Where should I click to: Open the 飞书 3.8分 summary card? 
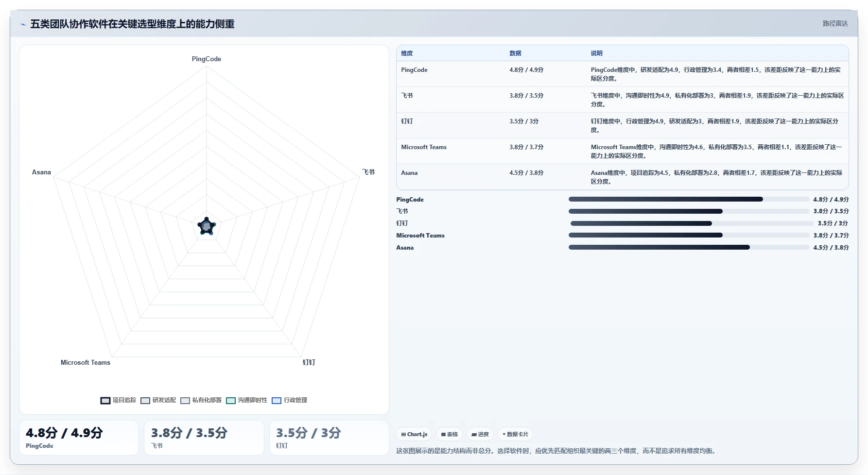(x=204, y=438)
